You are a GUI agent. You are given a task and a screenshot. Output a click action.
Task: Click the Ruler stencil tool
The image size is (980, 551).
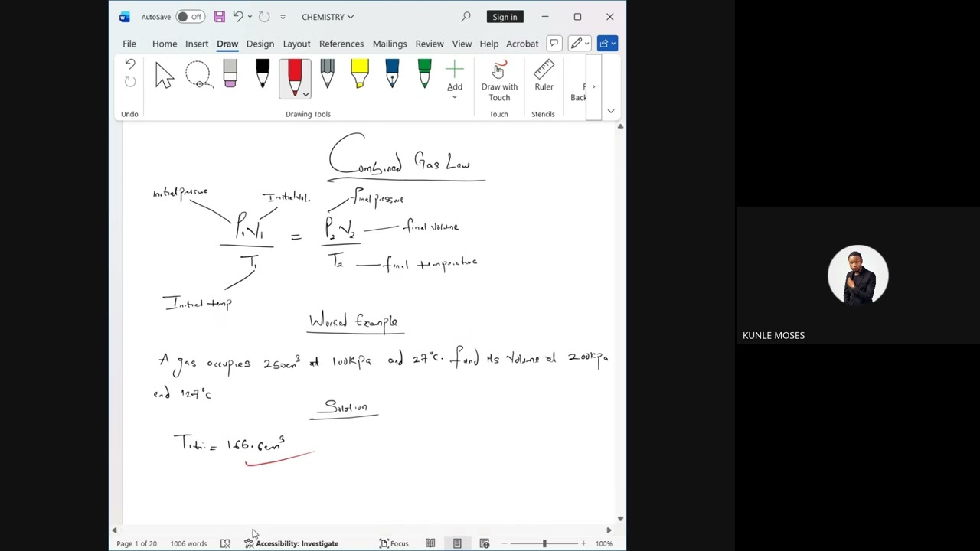click(544, 77)
